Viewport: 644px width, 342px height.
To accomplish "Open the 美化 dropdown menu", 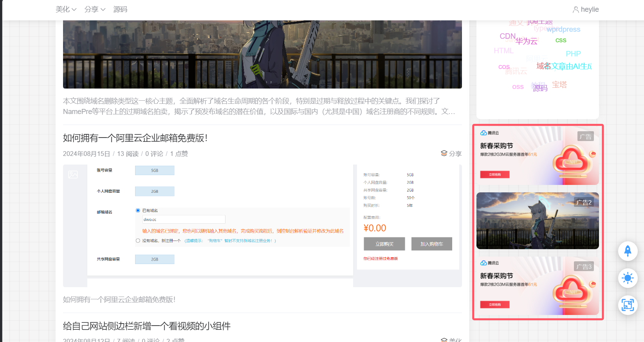I will tap(66, 9).
